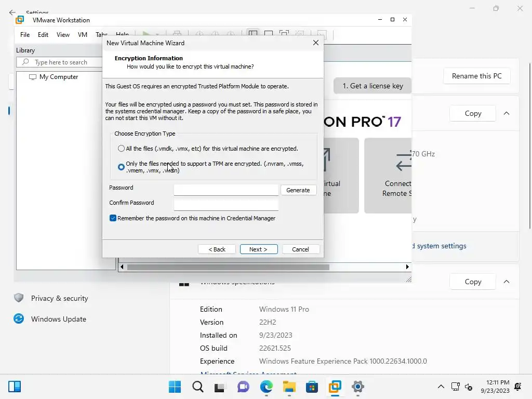Viewport: 532px width, 399px height.
Task: Collapse the Windows specifications section
Action: coord(507,282)
